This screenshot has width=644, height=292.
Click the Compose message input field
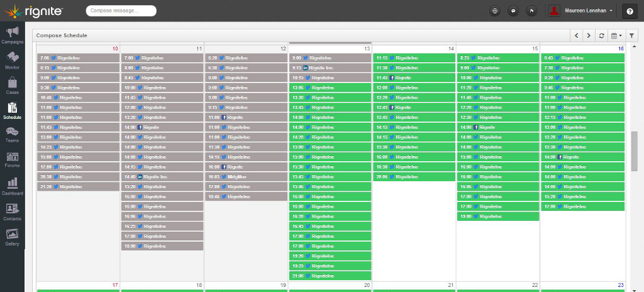point(121,11)
